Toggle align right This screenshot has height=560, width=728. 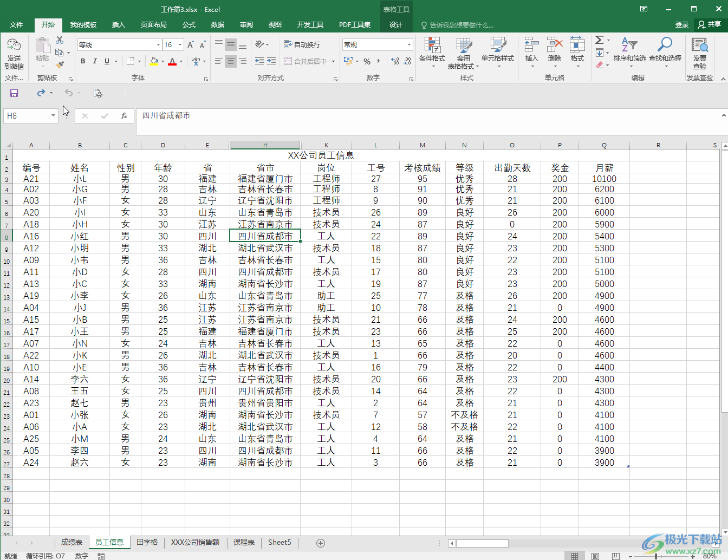tap(243, 61)
